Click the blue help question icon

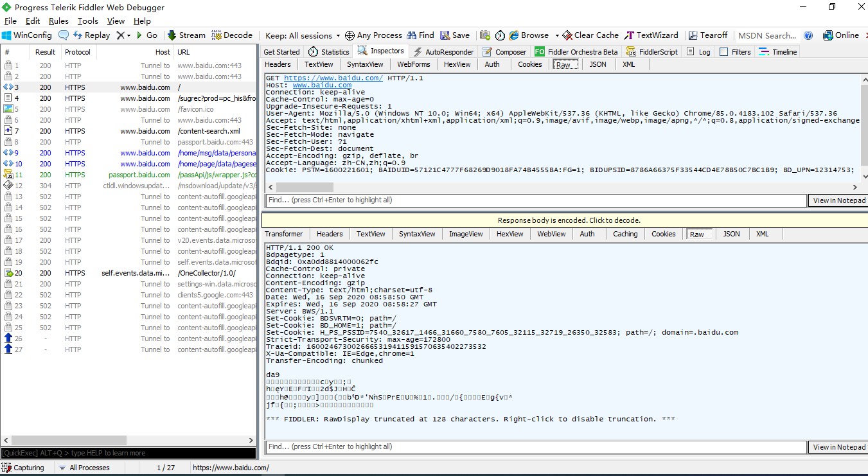pyautogui.click(x=808, y=35)
